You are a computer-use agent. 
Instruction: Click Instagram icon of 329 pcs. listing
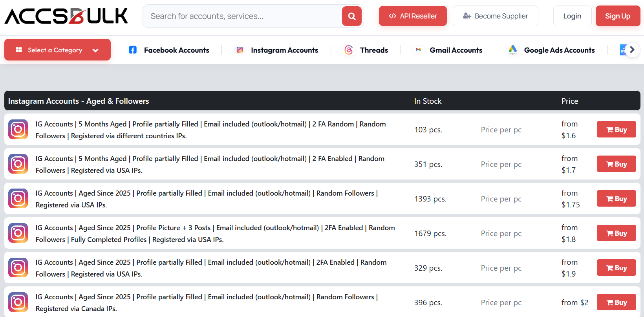[x=18, y=268]
